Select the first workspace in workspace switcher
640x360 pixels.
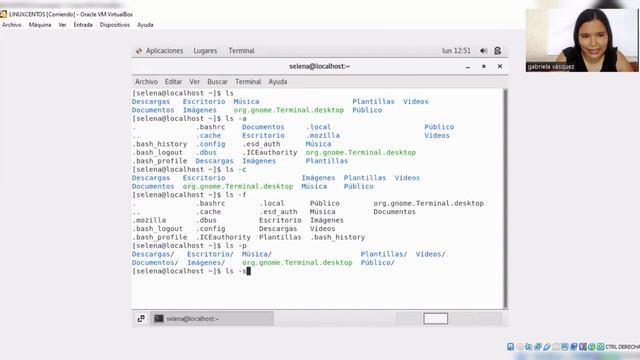tap(409, 318)
